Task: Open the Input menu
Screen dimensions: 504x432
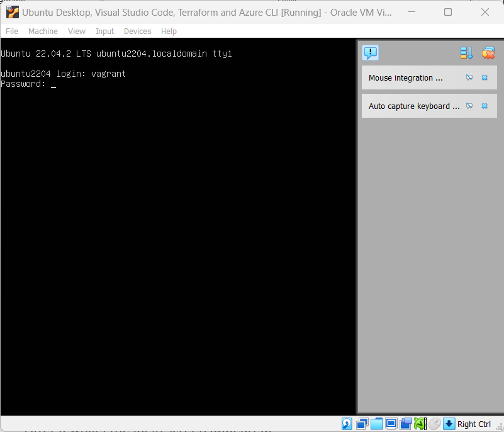Action: [x=104, y=31]
